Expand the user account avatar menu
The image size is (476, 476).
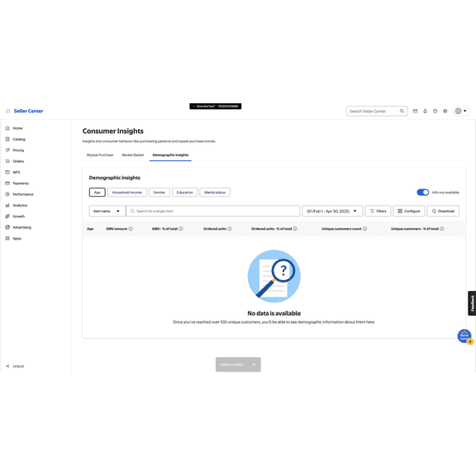click(461, 111)
